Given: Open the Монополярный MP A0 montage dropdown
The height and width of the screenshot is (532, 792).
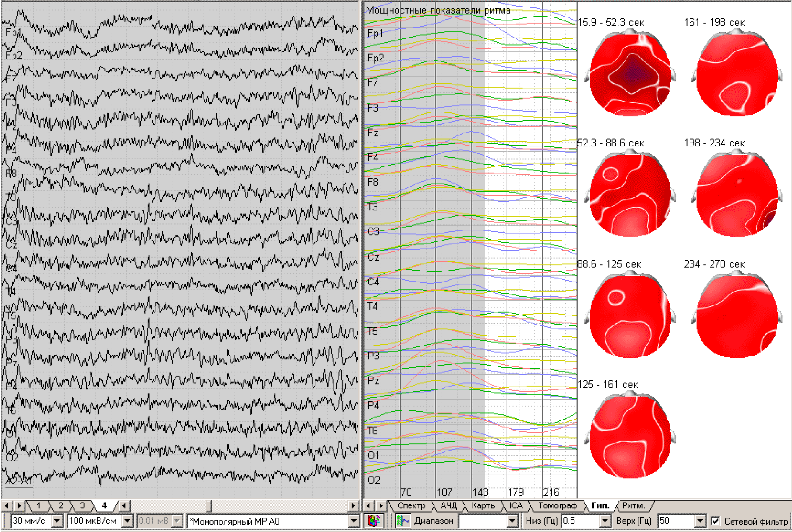Looking at the screenshot, I should [x=354, y=521].
